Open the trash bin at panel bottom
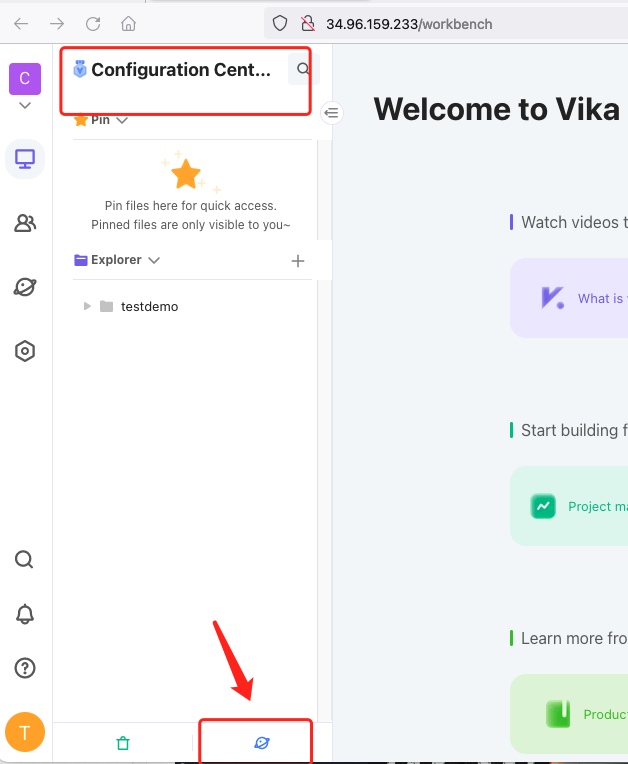The height and width of the screenshot is (764, 628). 123,743
